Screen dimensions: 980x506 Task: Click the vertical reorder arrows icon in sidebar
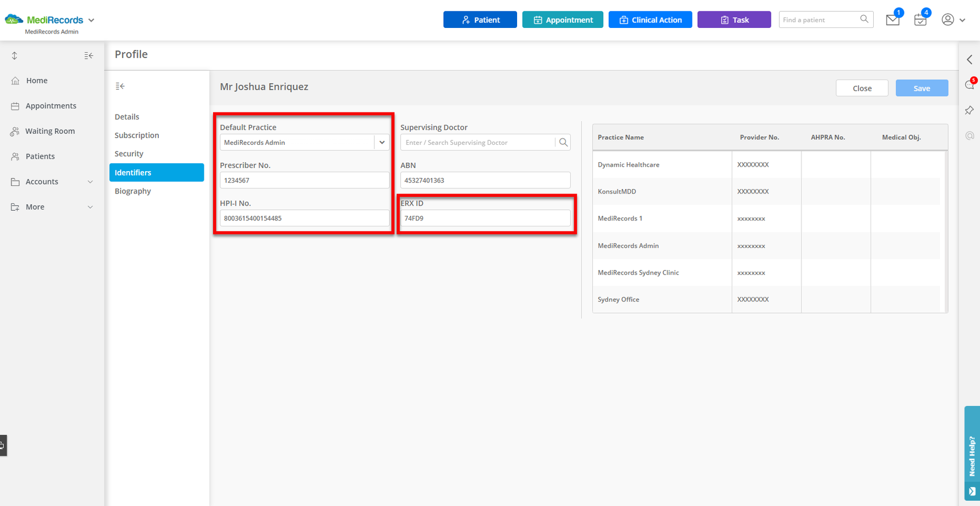[x=15, y=55]
